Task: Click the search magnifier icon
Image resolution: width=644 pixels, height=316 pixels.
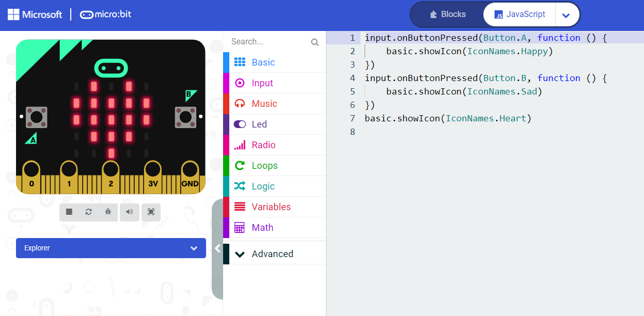Action: point(315,42)
